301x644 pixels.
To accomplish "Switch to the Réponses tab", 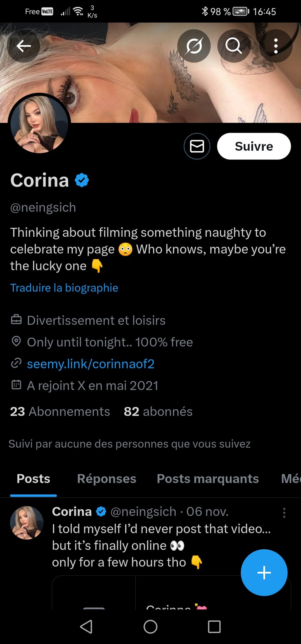I will tap(107, 479).
